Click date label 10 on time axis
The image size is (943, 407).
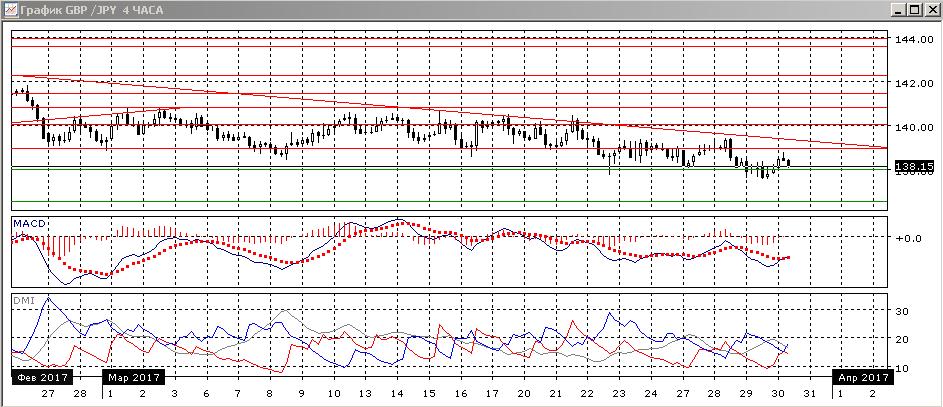point(333,394)
